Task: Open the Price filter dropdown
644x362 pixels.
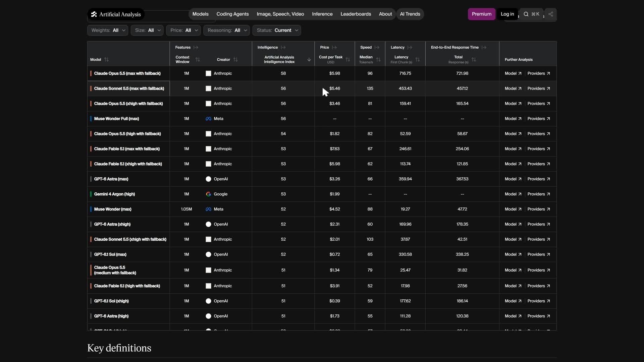Action: point(183,30)
